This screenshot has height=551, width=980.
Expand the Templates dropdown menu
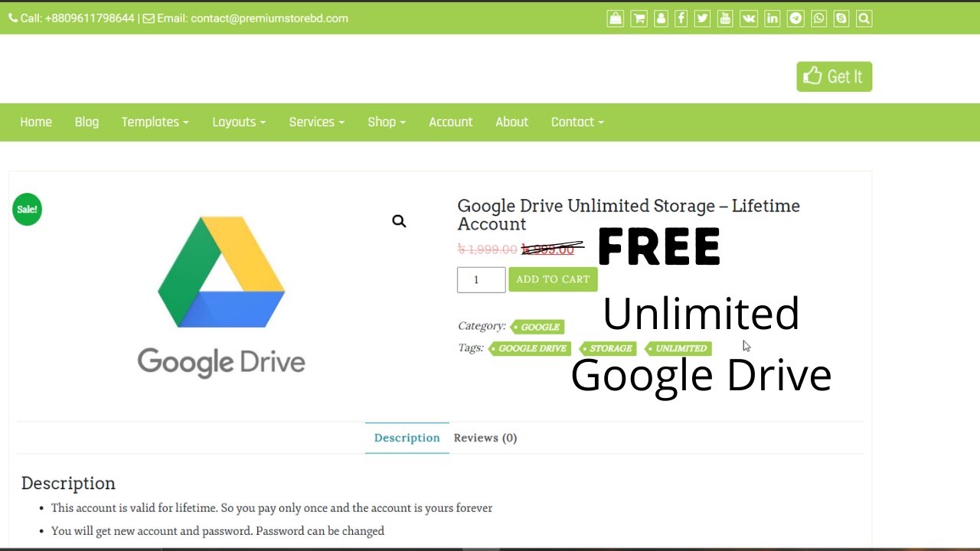click(x=155, y=122)
